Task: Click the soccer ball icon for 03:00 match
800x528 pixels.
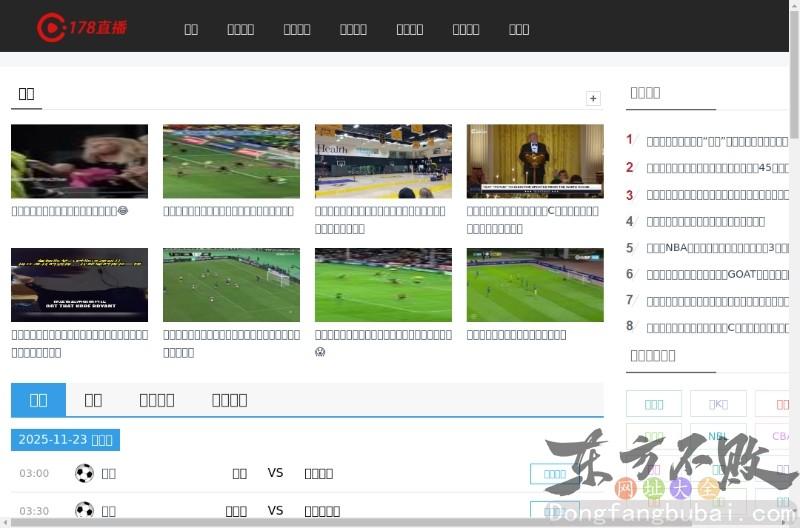Action: coord(84,473)
